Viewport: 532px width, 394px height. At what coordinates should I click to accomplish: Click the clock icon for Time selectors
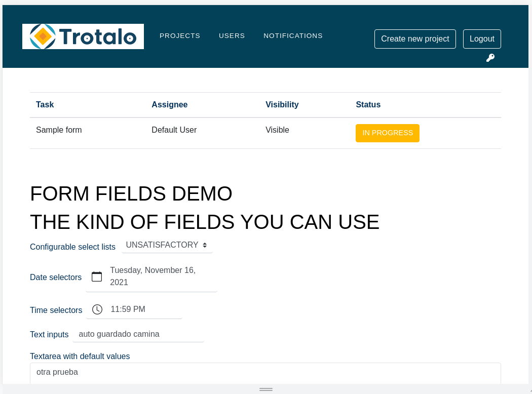coord(97,309)
